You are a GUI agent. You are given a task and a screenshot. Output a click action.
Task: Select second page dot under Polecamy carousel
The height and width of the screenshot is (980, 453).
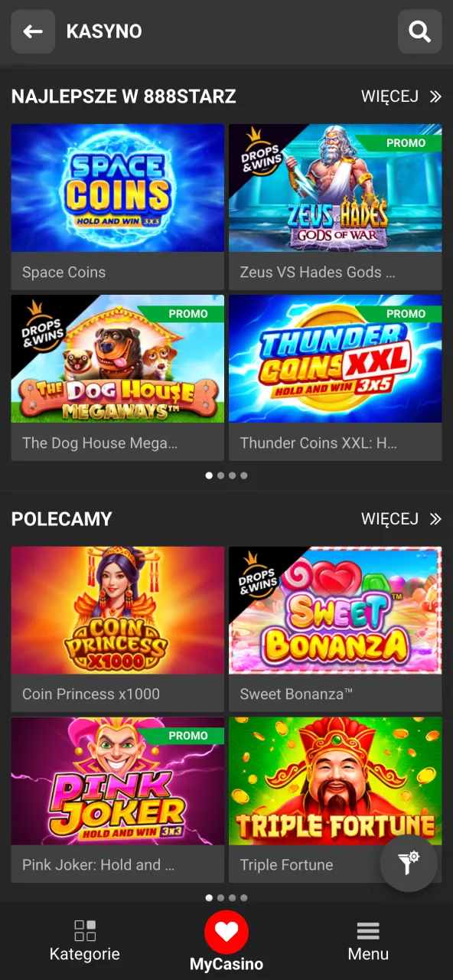point(220,898)
